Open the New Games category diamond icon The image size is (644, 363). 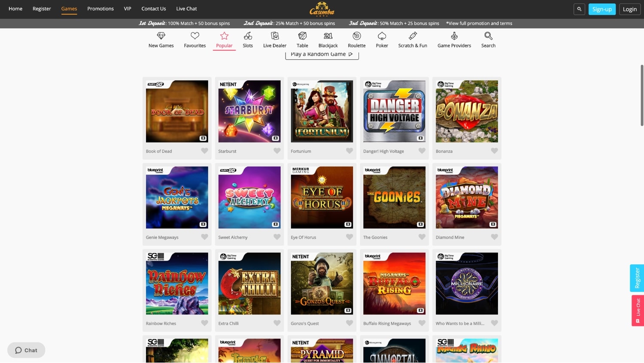coord(161,36)
